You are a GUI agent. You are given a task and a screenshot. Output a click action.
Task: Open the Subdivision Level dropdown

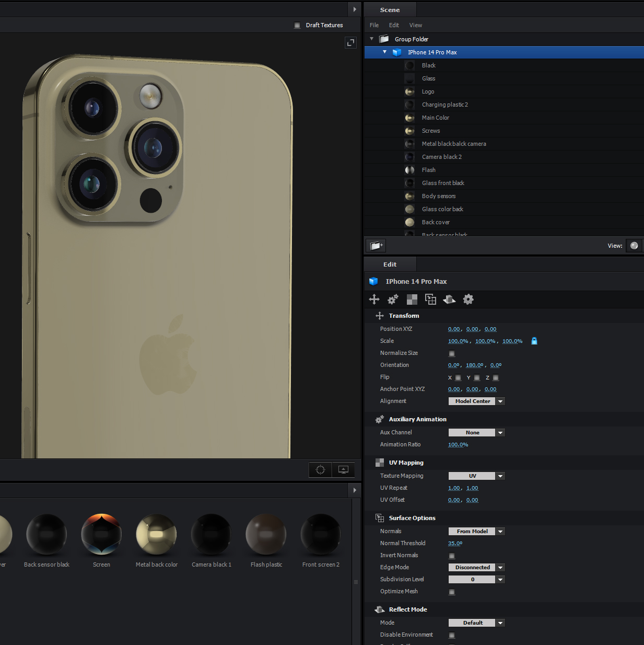coord(476,580)
